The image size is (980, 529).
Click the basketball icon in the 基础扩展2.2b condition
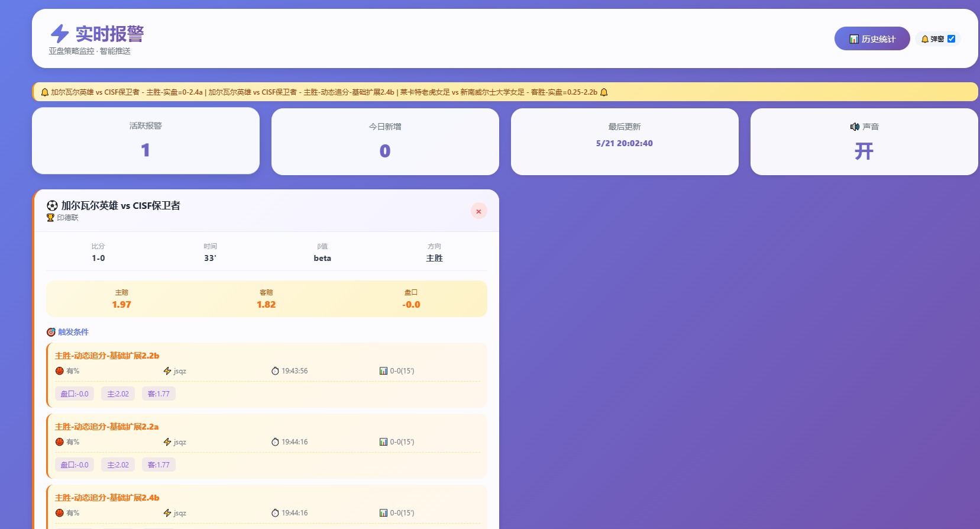coord(60,371)
